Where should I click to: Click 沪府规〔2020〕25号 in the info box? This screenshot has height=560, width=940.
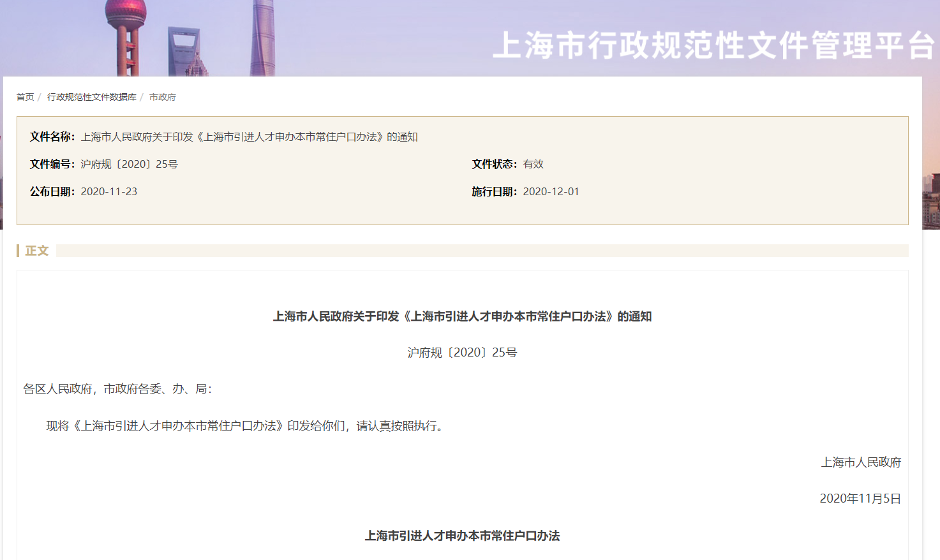(130, 165)
